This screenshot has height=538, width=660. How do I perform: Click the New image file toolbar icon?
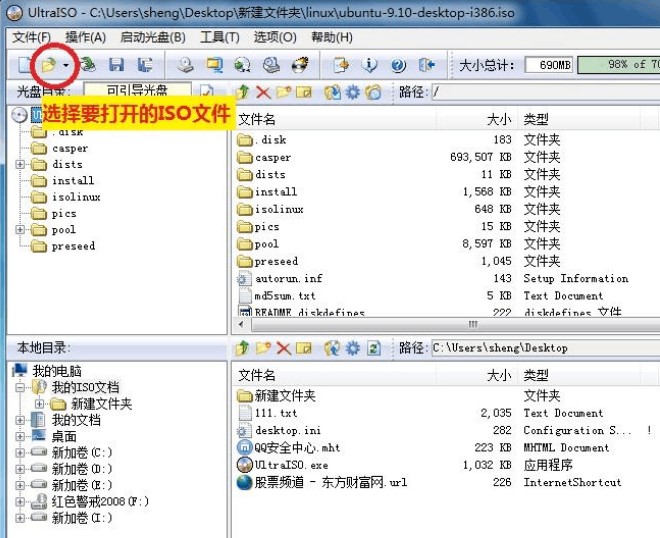(25, 65)
